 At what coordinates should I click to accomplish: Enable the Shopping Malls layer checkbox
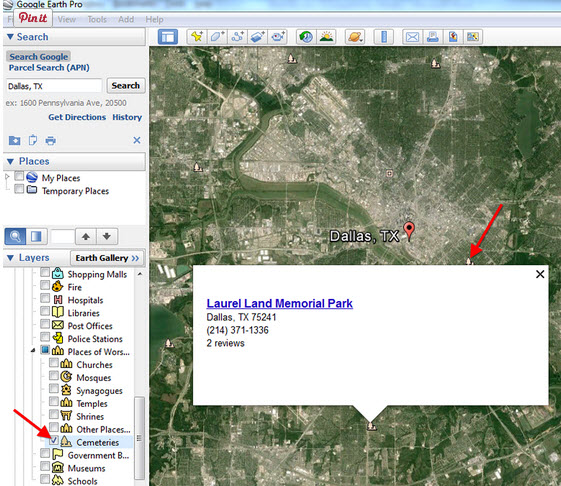[x=45, y=273]
